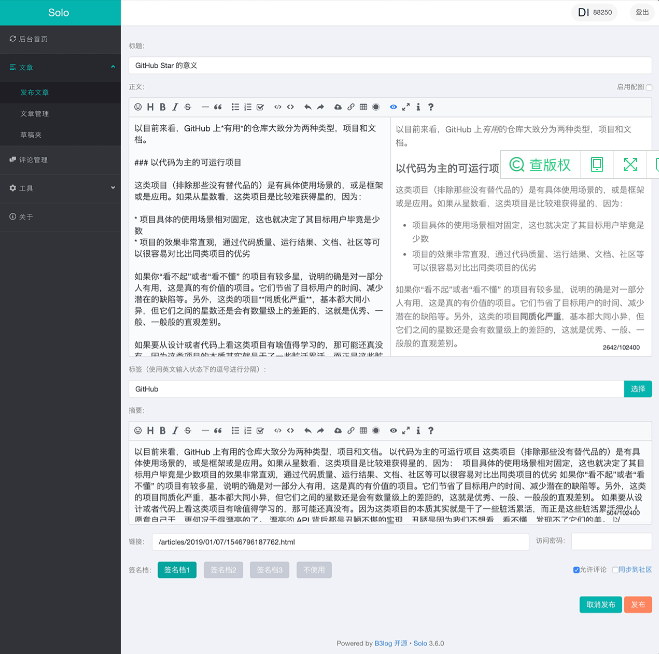Open help in the 正文 editor toolbar

click(x=431, y=107)
